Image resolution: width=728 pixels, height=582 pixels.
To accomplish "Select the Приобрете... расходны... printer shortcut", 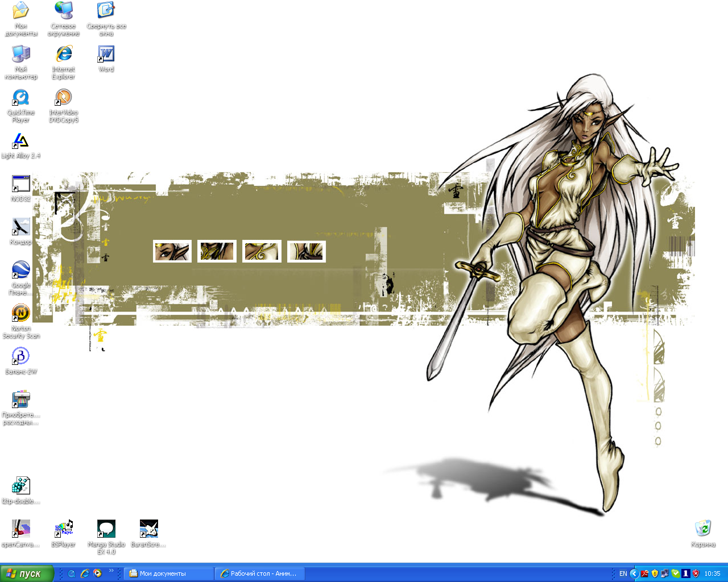I will pyautogui.click(x=21, y=408).
